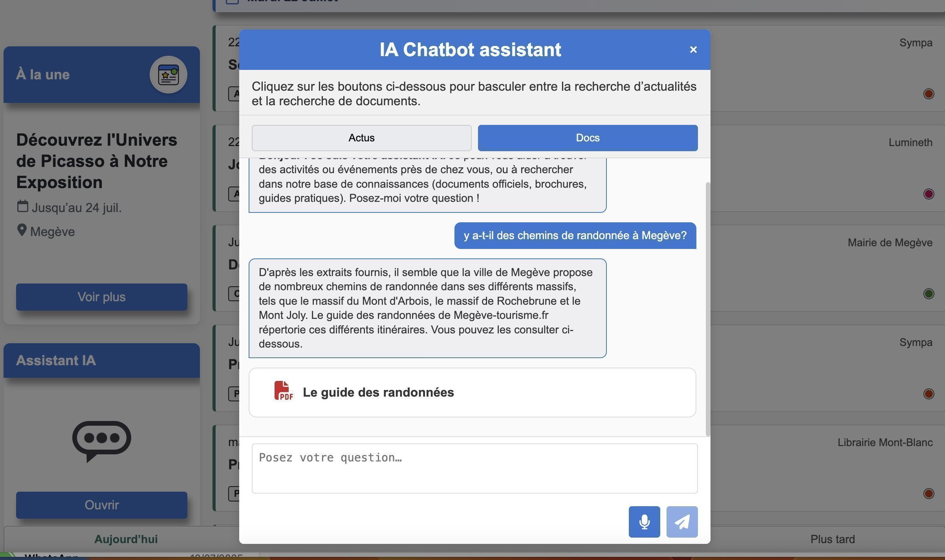The image size is (945, 560).
Task: Send the chat message with the paper plane
Action: 682,522
